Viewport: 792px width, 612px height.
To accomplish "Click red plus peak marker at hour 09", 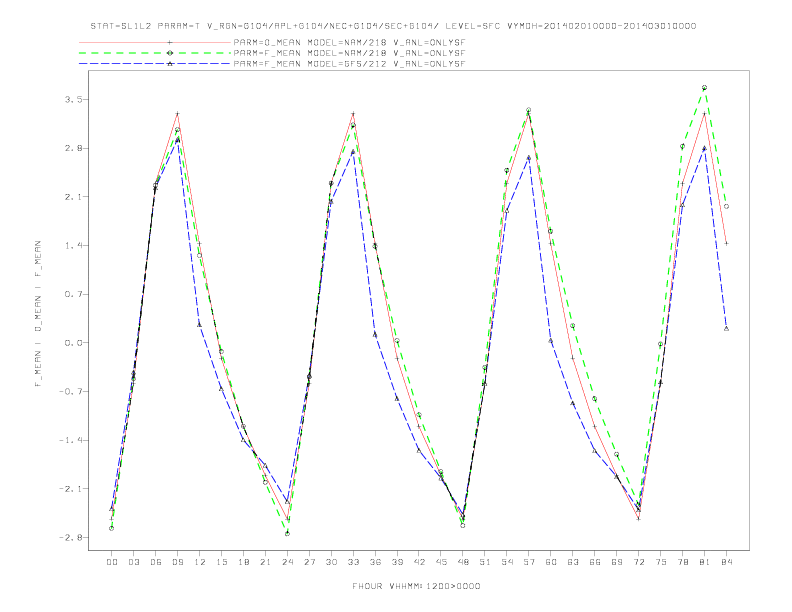I will pos(177,114).
